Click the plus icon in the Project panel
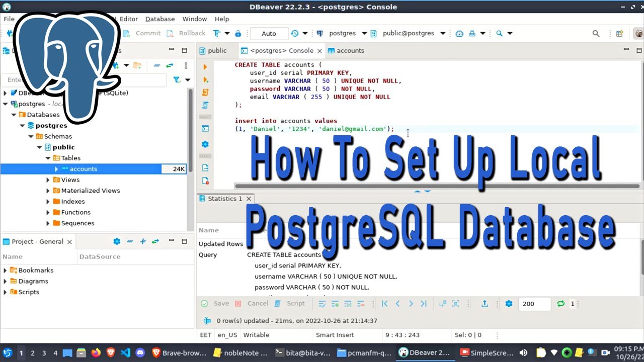Image resolution: width=644 pixels, height=362 pixels. coord(143,241)
